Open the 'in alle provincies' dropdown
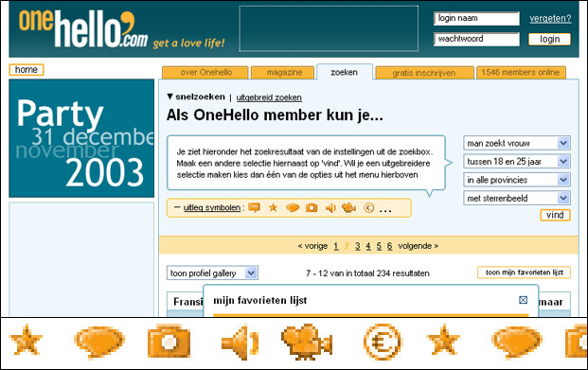Screen dimensions: 588x370 click(517, 180)
